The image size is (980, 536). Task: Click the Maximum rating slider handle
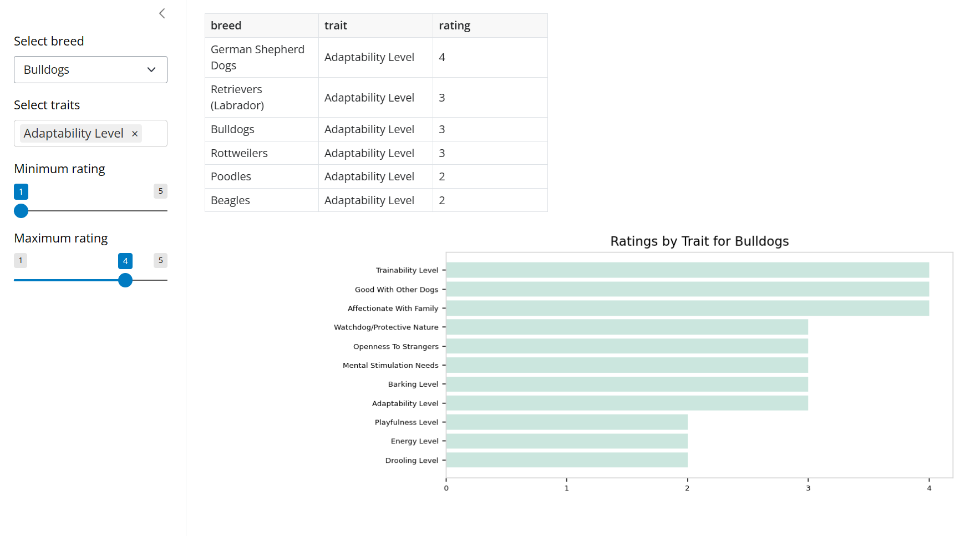click(x=125, y=280)
